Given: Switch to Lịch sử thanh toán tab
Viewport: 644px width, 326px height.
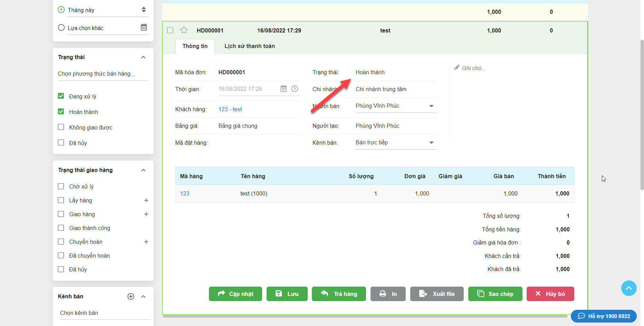Looking at the screenshot, I should point(249,46).
